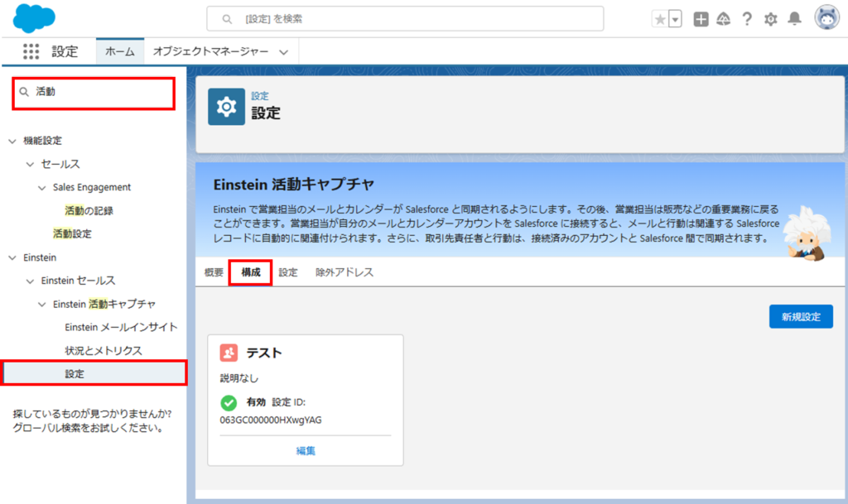Click the Einstein character mascot image
Viewport: 848px width, 504px height.
[x=807, y=233]
